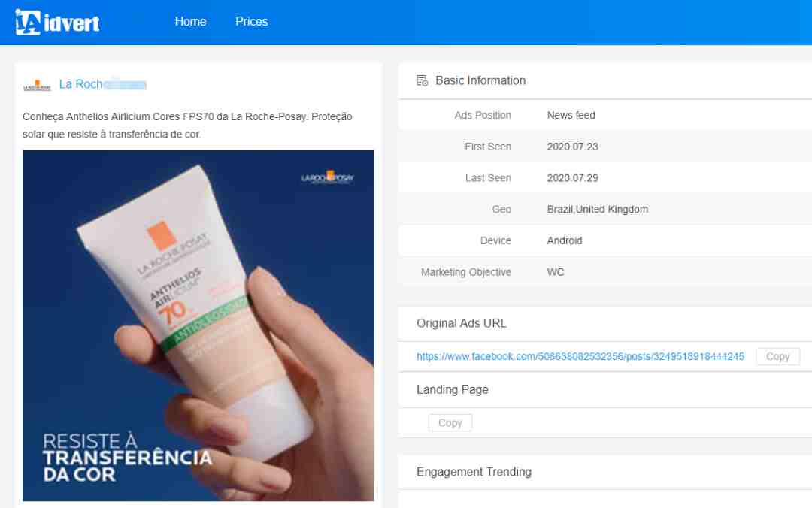Click the 'Engagement Trending' heading
The height and width of the screenshot is (508, 812).
474,472
